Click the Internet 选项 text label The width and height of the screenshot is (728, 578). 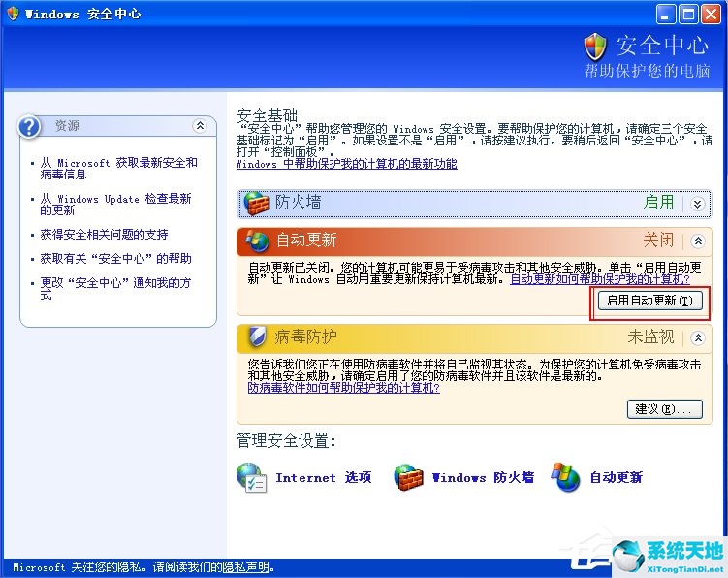pyautogui.click(x=324, y=478)
